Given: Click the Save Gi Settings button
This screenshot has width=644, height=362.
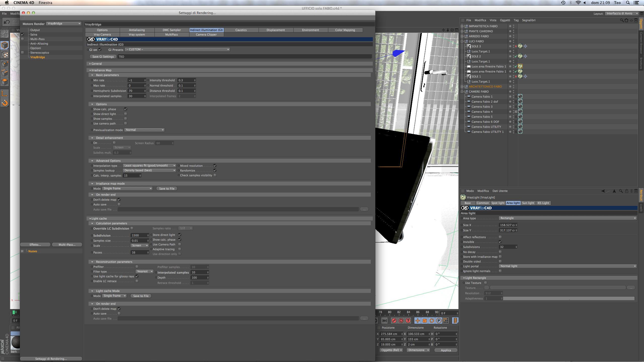Looking at the screenshot, I should [103, 57].
